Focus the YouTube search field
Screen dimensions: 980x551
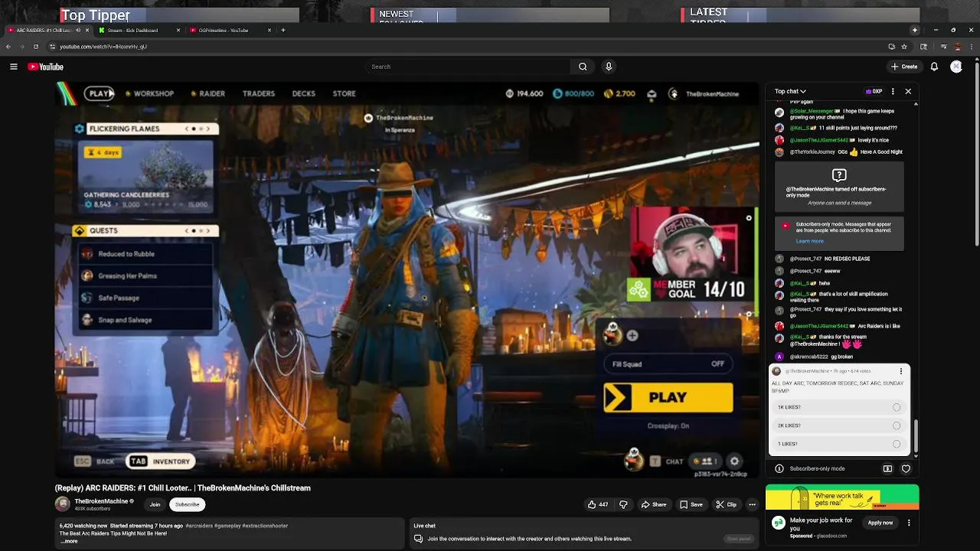(467, 67)
